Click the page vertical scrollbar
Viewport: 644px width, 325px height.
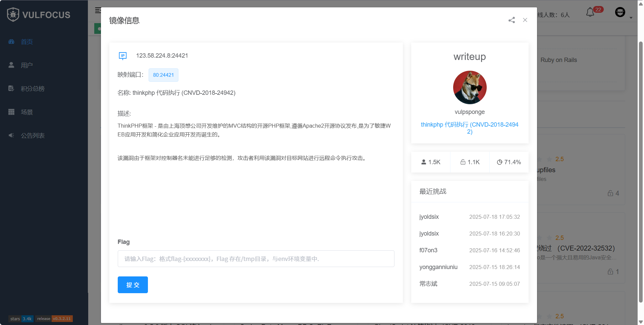641,172
